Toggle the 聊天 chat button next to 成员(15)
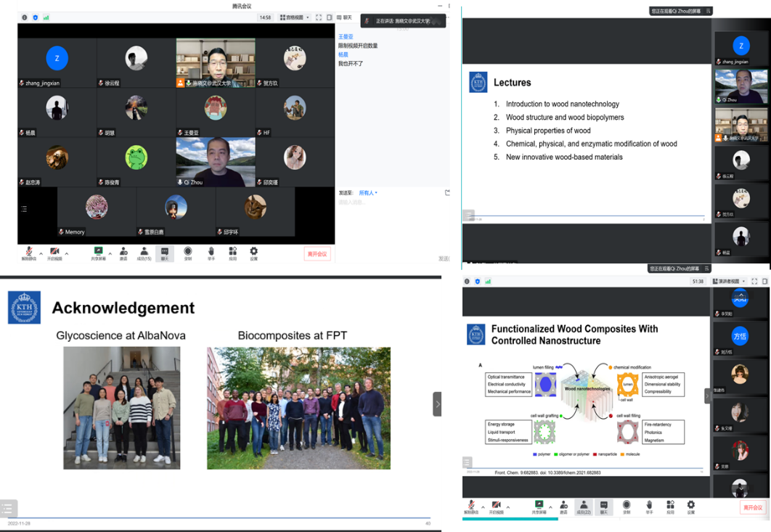 (165, 253)
